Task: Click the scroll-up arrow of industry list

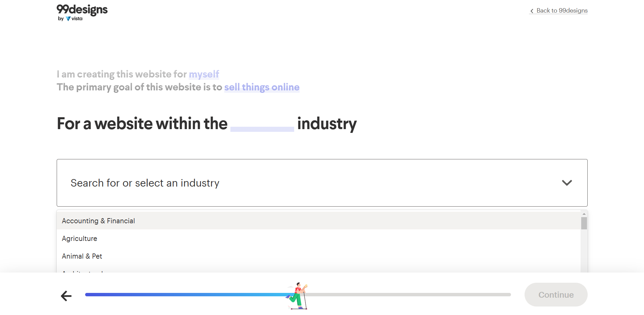Action: tap(584, 214)
